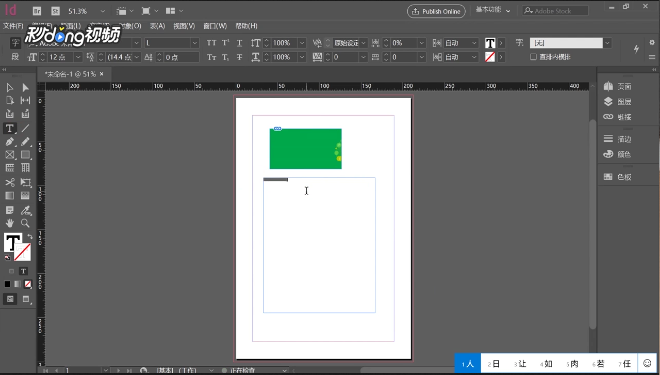Open the 表(A) menu
The image size is (660, 375).
pyautogui.click(x=157, y=26)
